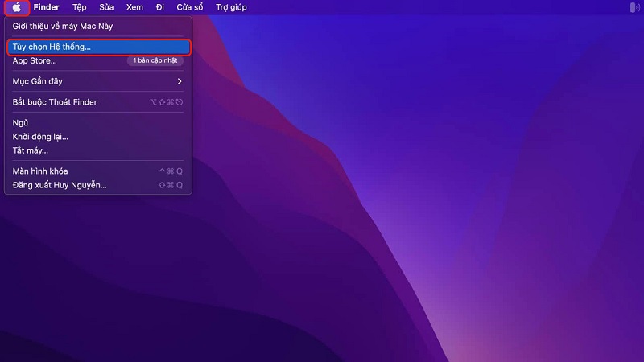Open the Tệp menu

coord(80,7)
